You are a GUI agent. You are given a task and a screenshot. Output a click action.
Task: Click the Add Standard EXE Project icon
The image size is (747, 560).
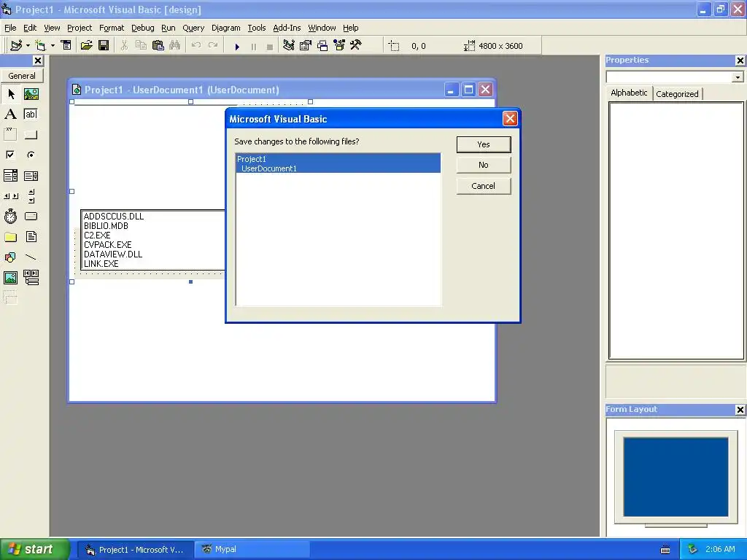point(16,46)
